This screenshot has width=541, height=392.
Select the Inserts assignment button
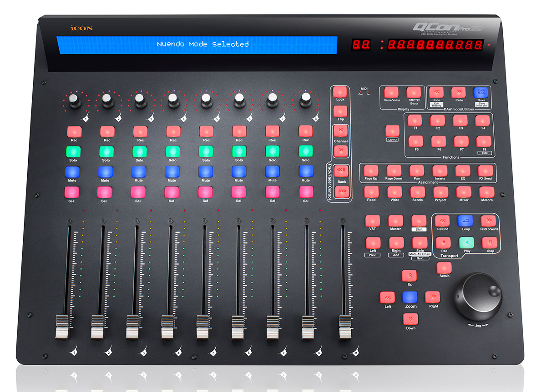click(440, 171)
